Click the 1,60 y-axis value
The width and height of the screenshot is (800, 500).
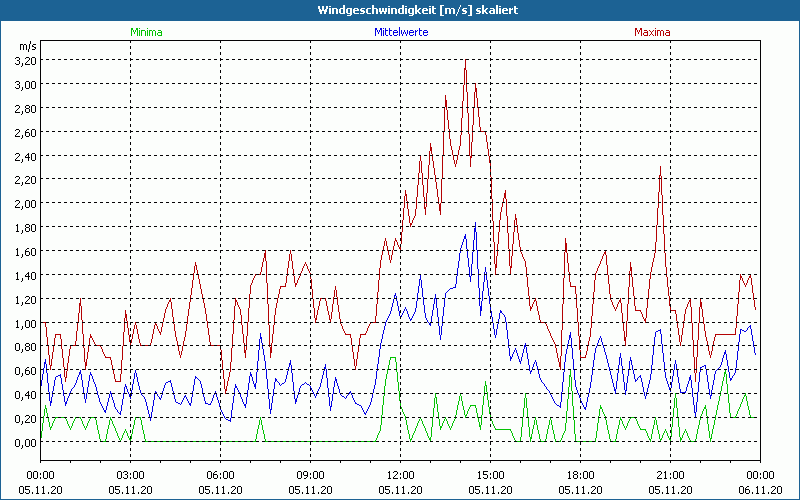pos(26,252)
